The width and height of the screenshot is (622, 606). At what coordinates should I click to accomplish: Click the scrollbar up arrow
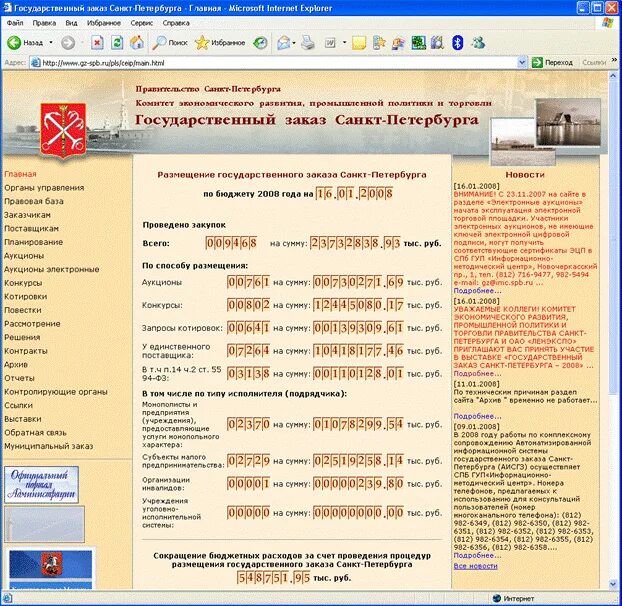pos(613,76)
